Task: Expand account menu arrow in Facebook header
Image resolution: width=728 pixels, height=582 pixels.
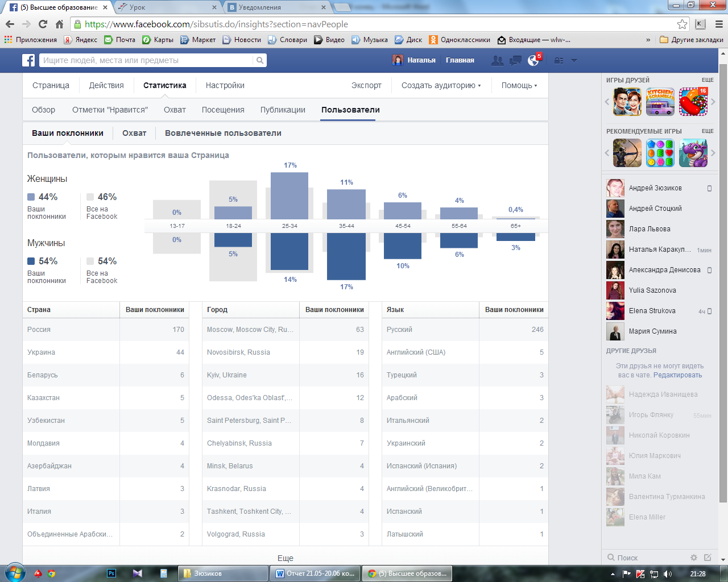Action: click(574, 60)
